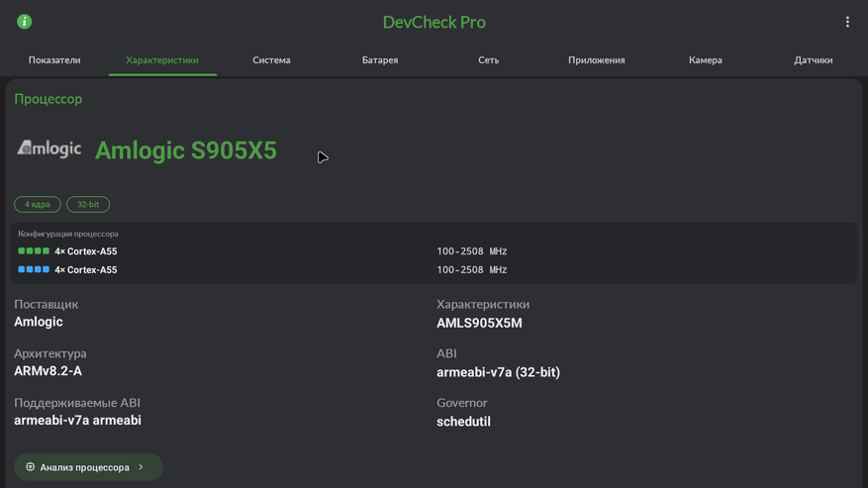The height and width of the screenshot is (488, 868).
Task: Click the blue Cortex-A55 core cluster squares
Action: click(x=34, y=270)
